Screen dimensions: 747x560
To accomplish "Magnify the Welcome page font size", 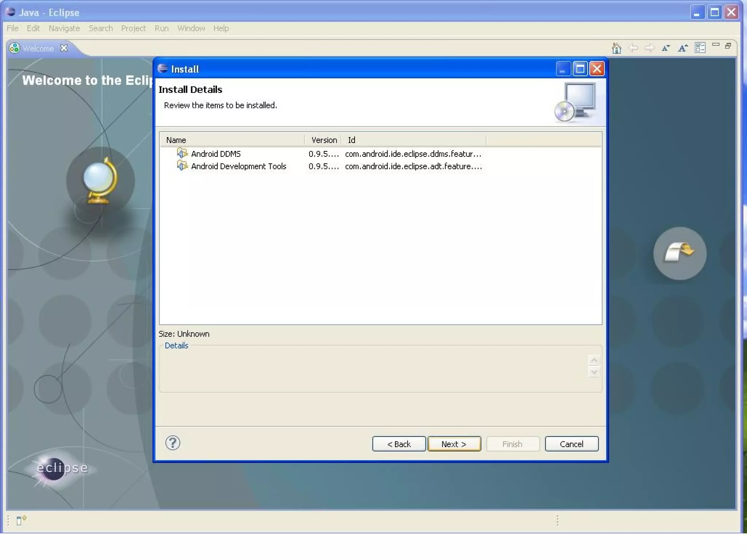I will tap(682, 48).
